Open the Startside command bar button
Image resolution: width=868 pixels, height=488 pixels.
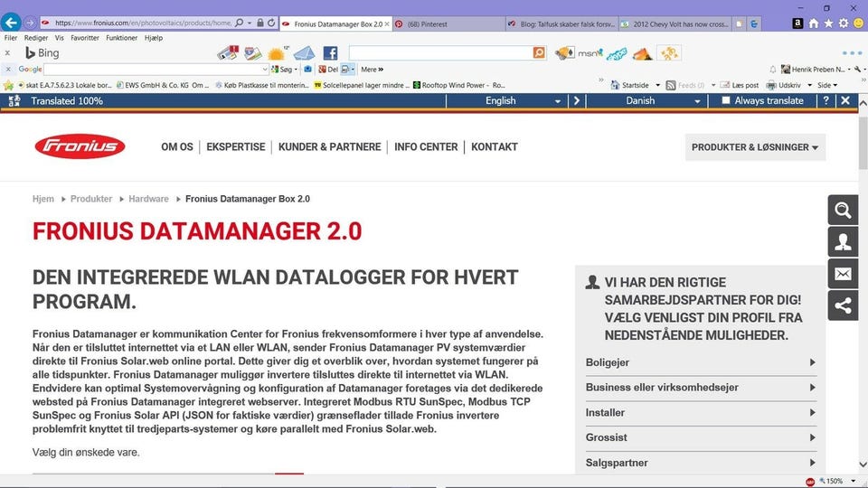[x=630, y=85]
